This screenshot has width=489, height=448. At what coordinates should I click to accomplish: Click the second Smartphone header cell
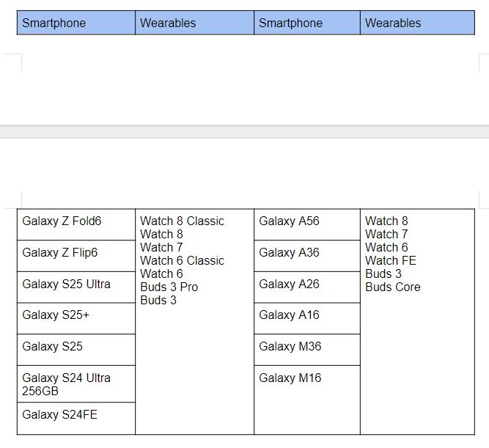(307, 23)
